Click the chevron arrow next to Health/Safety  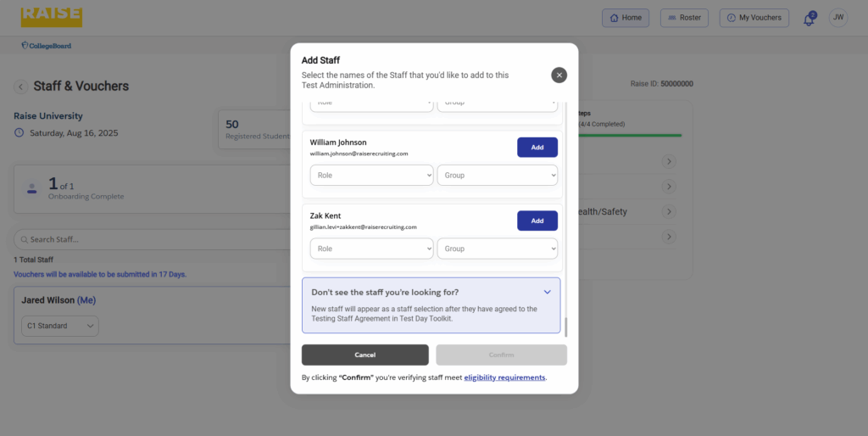[x=669, y=211]
